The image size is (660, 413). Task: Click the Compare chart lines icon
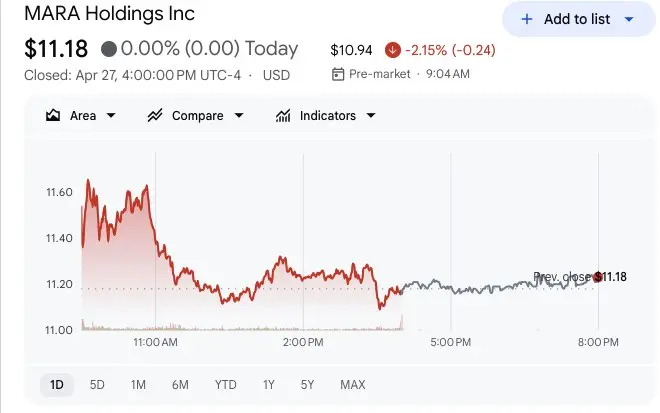pos(155,116)
